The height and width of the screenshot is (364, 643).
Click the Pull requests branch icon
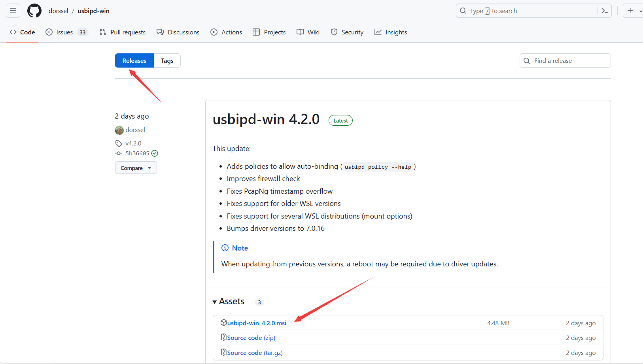pyautogui.click(x=102, y=32)
